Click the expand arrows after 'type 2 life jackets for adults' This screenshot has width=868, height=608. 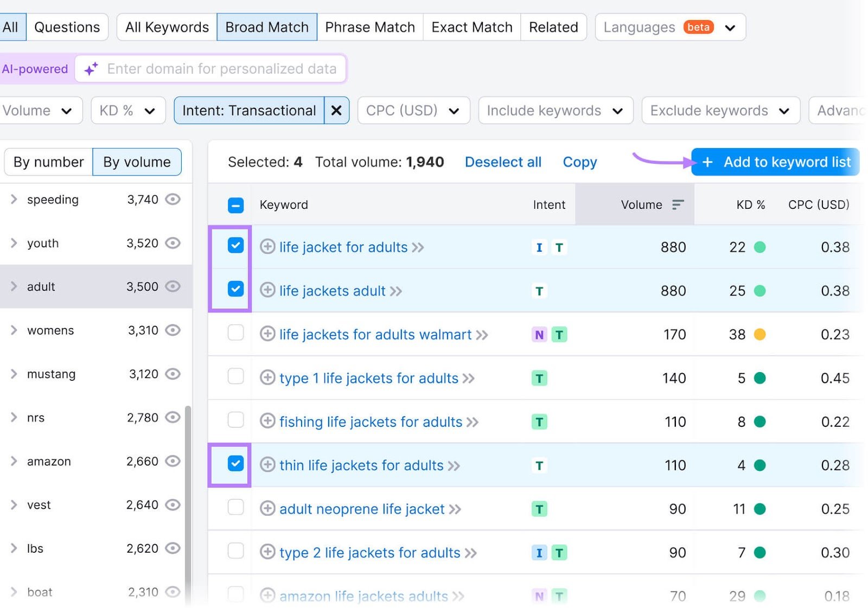(471, 553)
